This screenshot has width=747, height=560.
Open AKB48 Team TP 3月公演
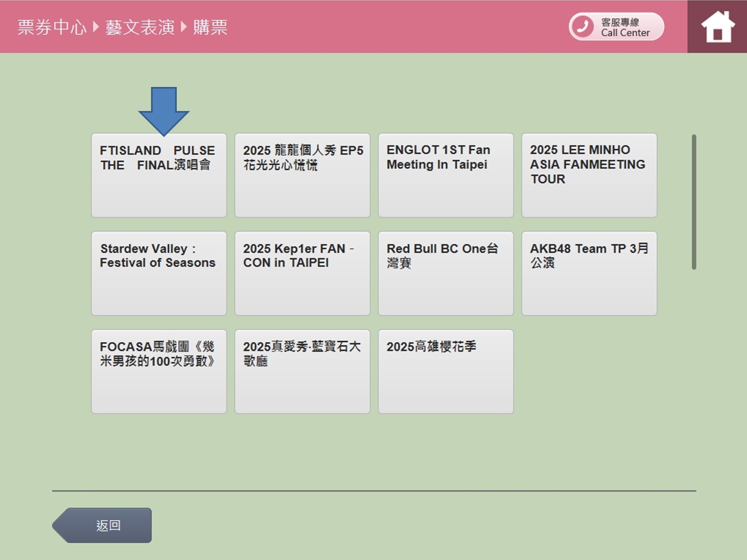coord(589,273)
